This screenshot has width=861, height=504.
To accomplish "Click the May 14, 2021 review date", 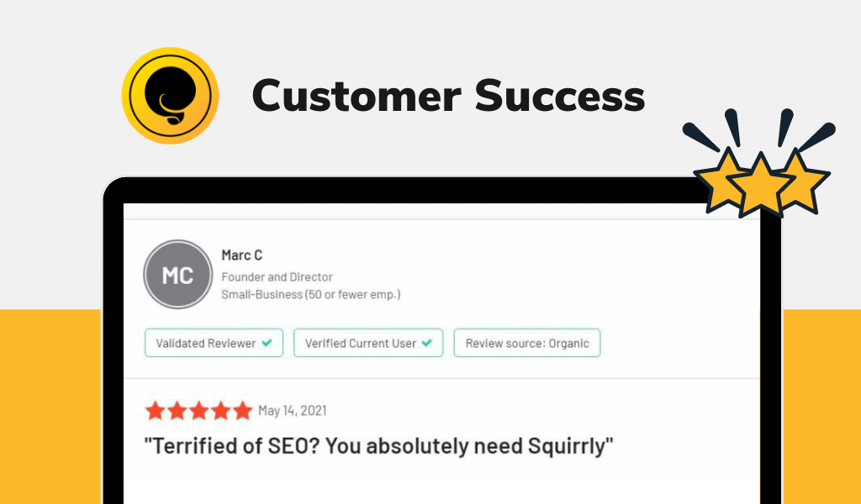I will point(293,411).
